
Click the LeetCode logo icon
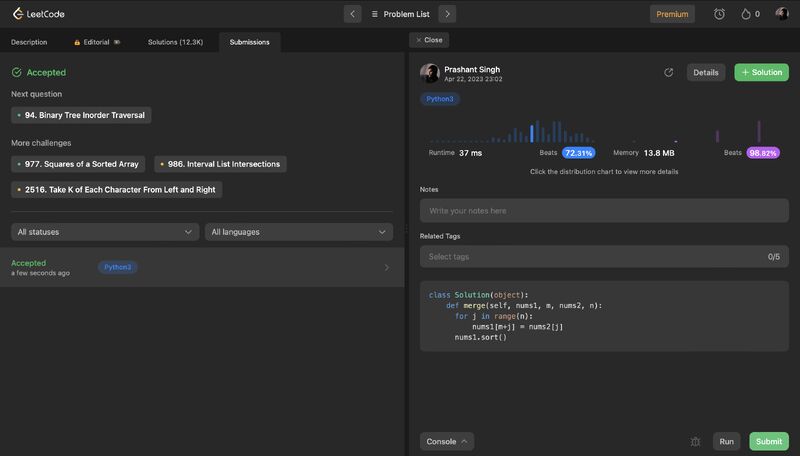[x=18, y=14]
